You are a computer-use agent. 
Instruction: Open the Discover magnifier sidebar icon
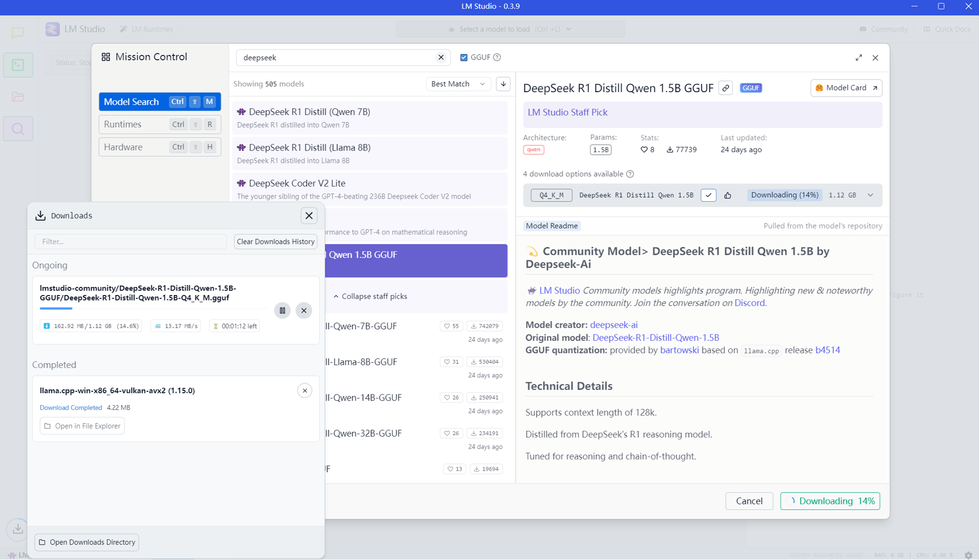click(x=18, y=129)
